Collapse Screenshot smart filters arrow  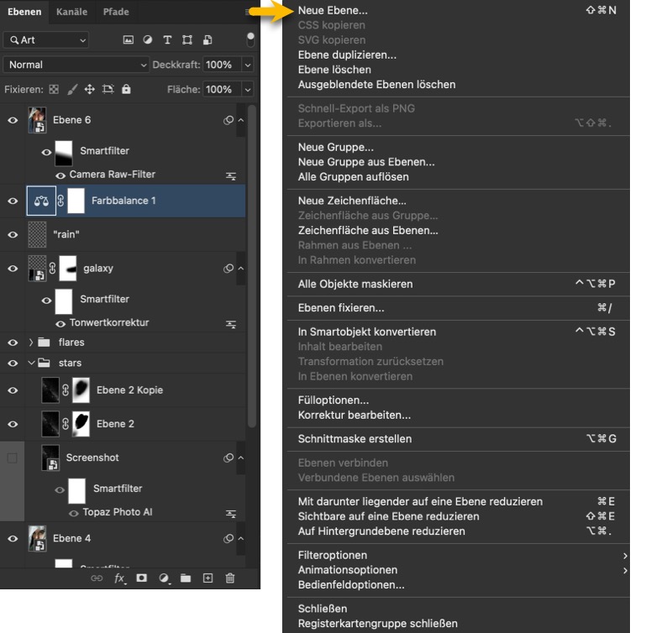(x=241, y=458)
